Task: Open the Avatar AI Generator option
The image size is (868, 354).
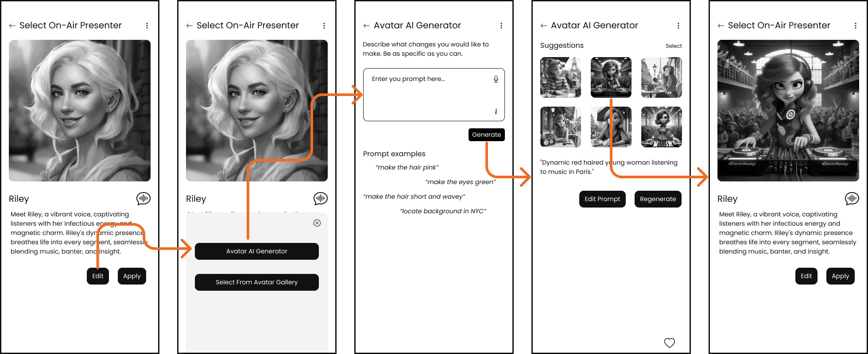Action: pos(257,251)
